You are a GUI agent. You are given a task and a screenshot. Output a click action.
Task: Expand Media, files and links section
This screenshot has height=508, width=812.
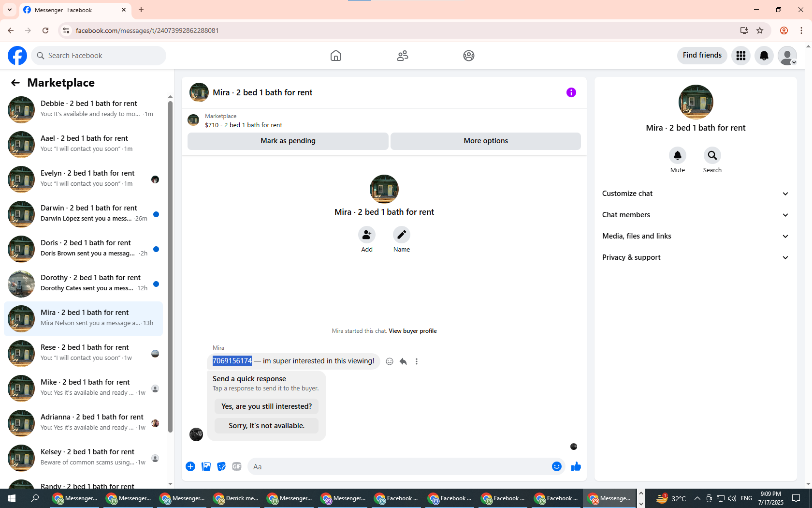pyautogui.click(x=696, y=236)
